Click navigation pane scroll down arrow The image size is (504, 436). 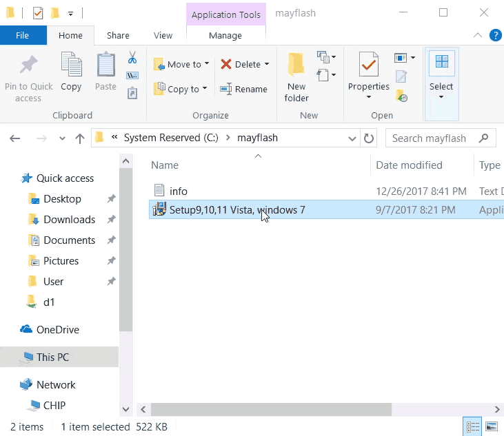(x=125, y=409)
